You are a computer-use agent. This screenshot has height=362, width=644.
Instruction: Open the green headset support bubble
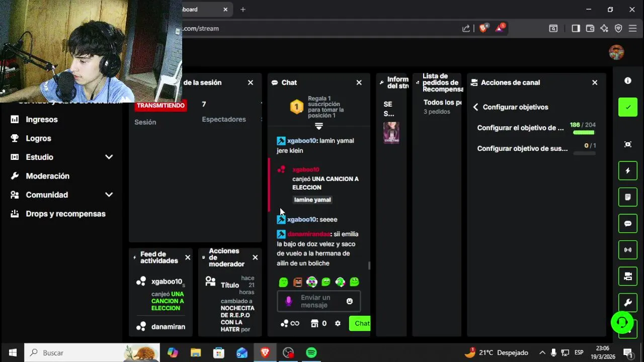tap(622, 322)
